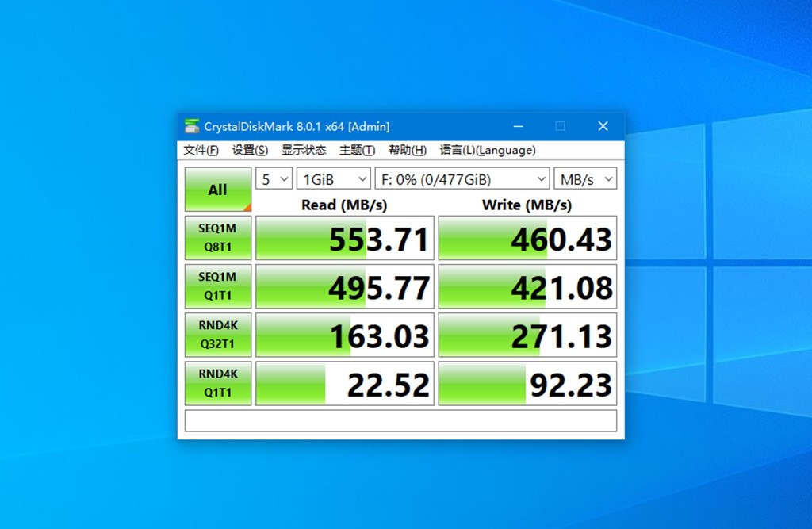Click the 421.08 write result
The width and height of the screenshot is (812, 529).
tap(527, 286)
